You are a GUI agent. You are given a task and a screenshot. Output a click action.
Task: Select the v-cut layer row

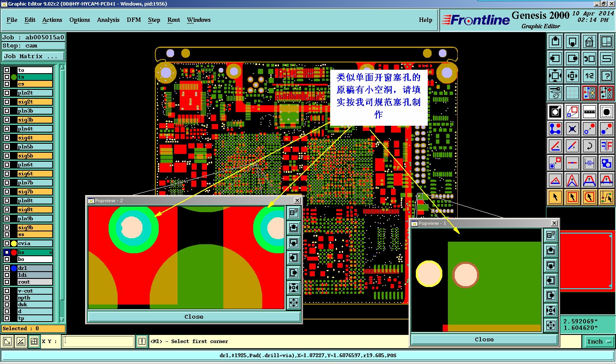35,291
